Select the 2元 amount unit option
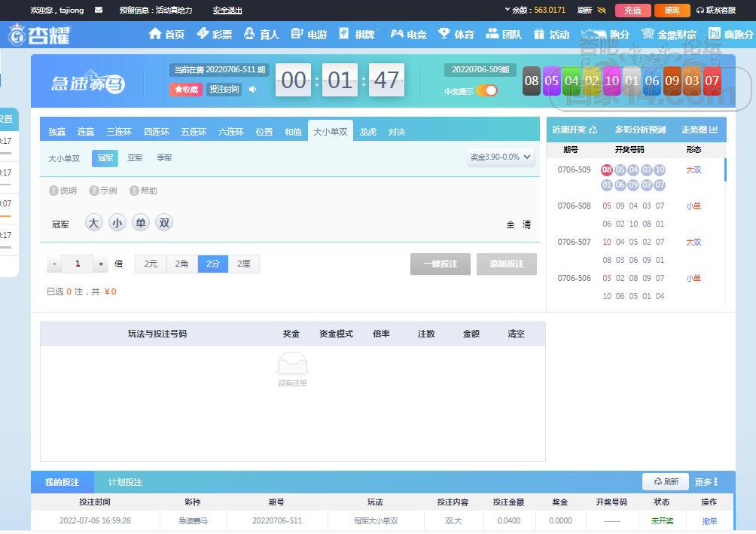 coord(151,264)
